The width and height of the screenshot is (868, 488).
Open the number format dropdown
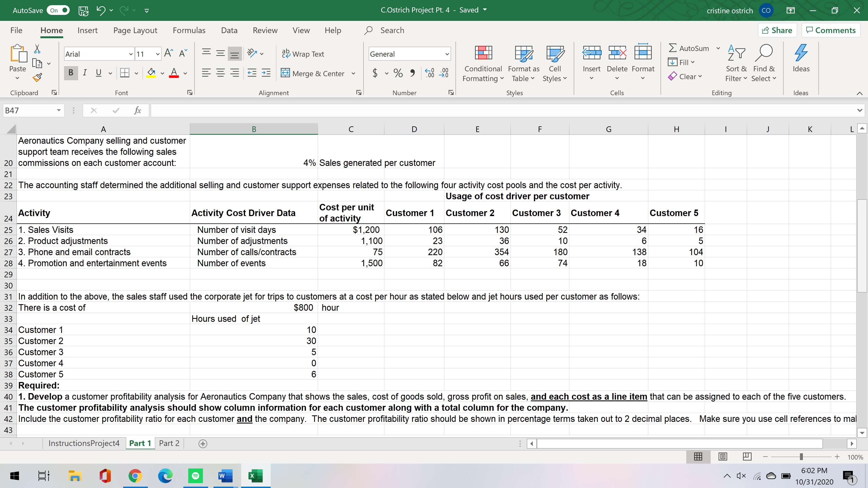coord(447,54)
